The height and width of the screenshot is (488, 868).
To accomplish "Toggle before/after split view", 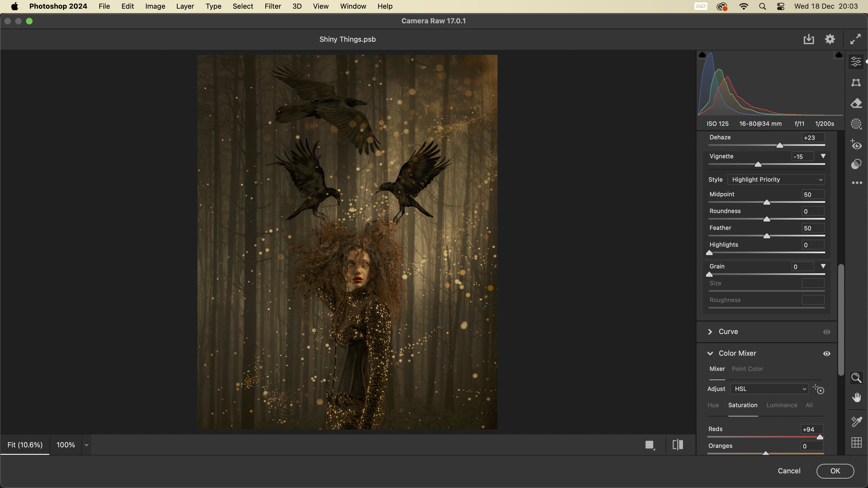I will (678, 445).
